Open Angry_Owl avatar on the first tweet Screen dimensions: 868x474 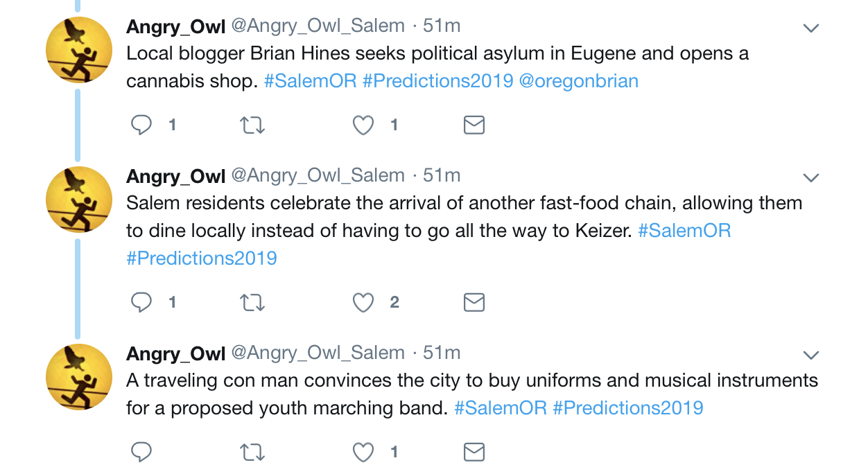click(78, 50)
